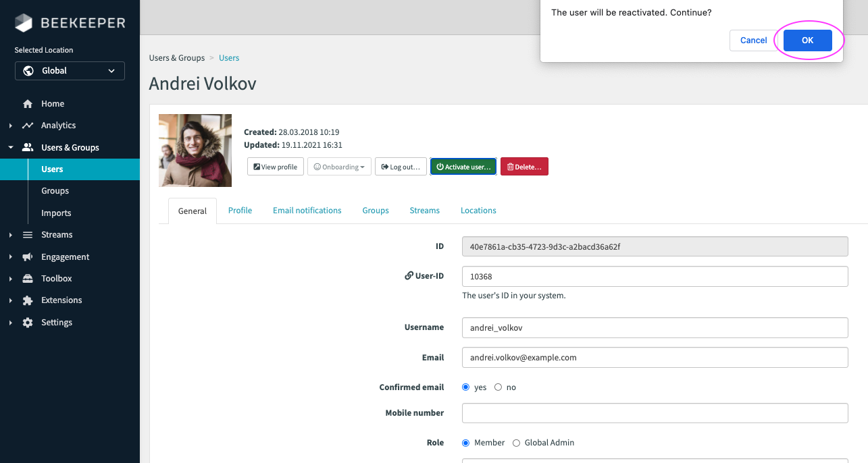Cancel the reactivation dialog
The image size is (868, 463).
(753, 40)
